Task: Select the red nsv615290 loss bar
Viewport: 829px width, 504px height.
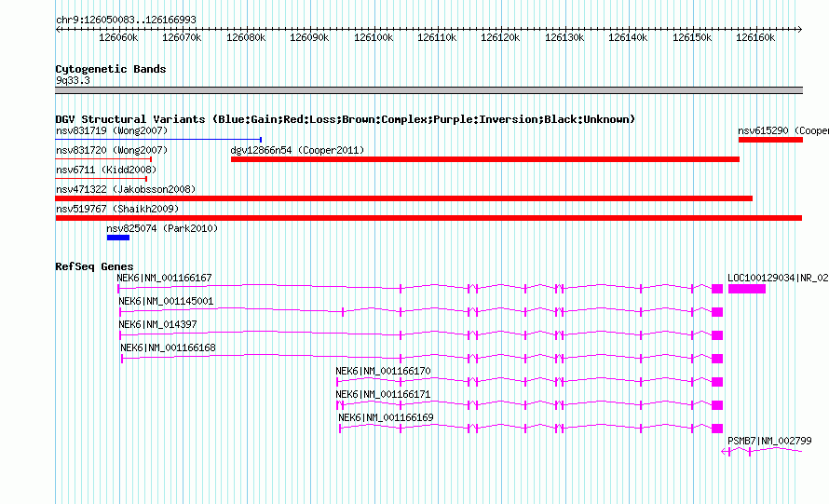Action: [770, 140]
